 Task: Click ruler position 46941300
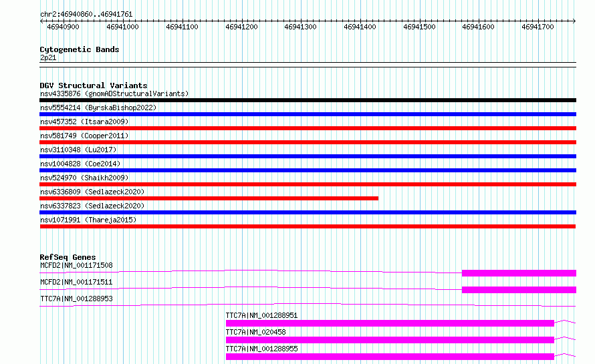(x=301, y=27)
